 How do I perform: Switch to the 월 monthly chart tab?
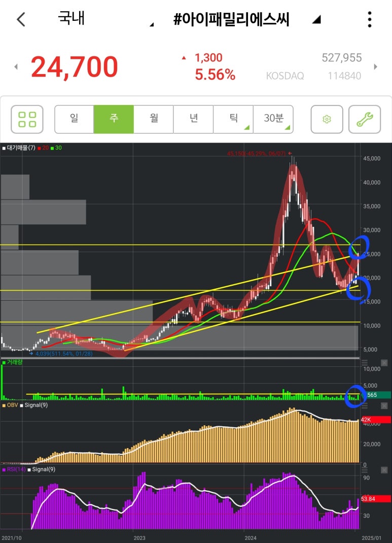(154, 119)
